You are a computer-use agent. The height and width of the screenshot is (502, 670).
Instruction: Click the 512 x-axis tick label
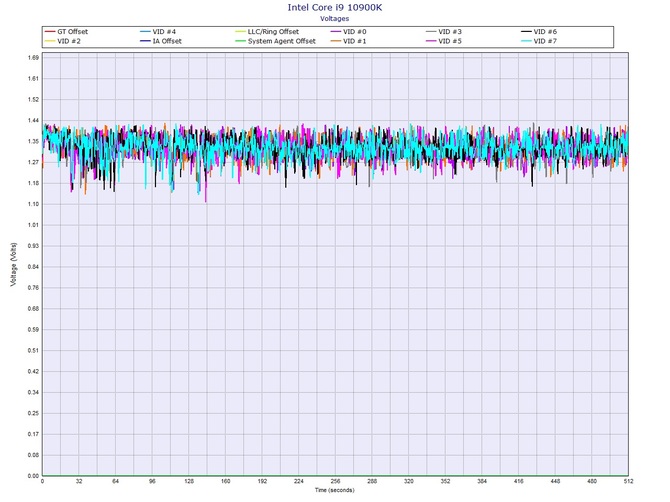click(x=629, y=481)
